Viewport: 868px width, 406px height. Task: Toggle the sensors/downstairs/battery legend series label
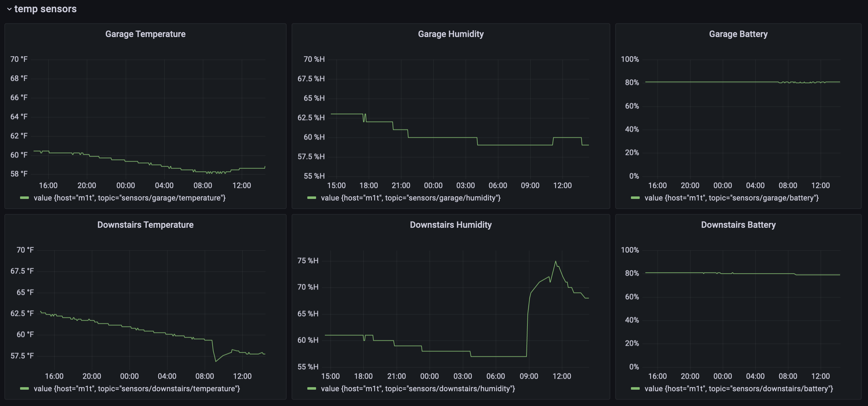click(x=738, y=389)
